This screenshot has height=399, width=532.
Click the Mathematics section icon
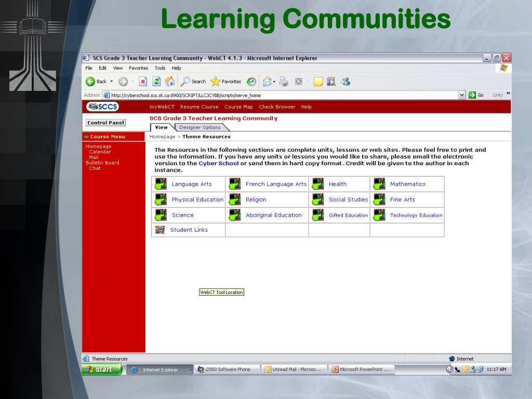[x=379, y=184]
